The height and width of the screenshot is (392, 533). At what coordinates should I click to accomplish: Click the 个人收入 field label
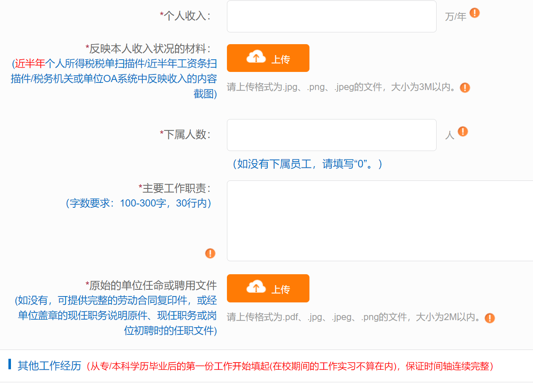(185, 16)
